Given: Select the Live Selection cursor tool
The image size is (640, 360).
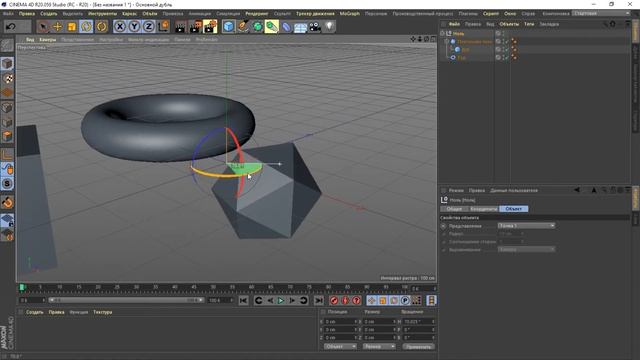Looking at the screenshot, I should pyautogui.click(x=42, y=27).
